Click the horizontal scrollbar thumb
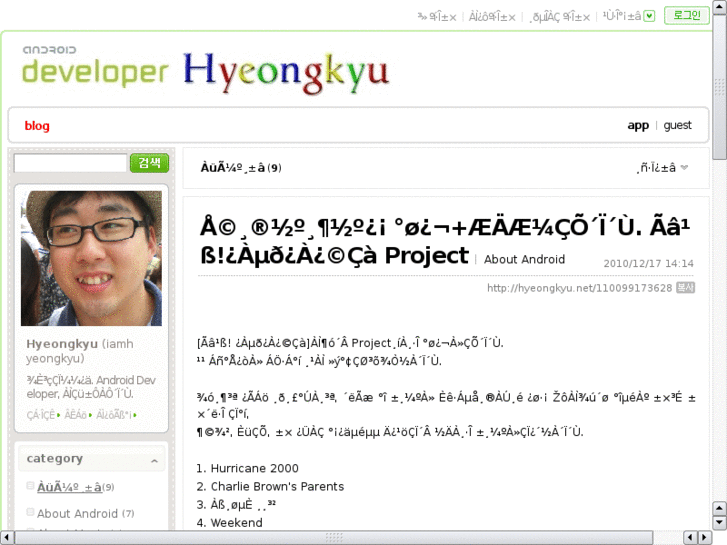The height and width of the screenshot is (545, 727). [334, 538]
